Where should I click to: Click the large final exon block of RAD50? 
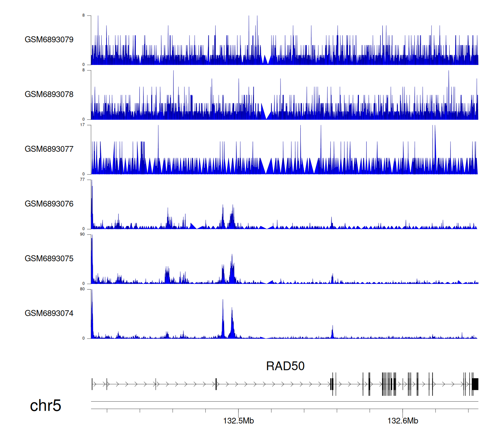[x=475, y=384]
